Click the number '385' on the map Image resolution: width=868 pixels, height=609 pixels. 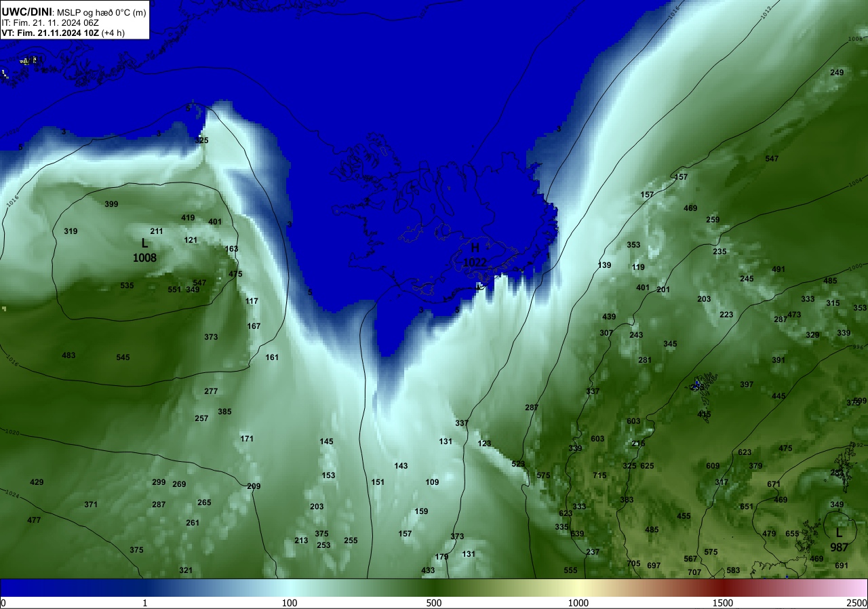(224, 412)
